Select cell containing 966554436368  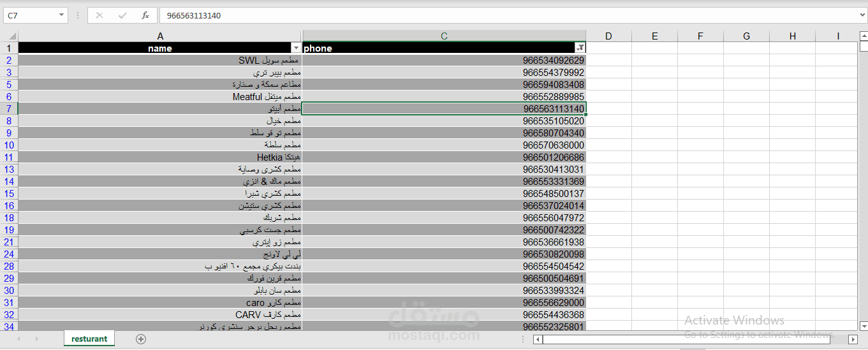(444, 315)
